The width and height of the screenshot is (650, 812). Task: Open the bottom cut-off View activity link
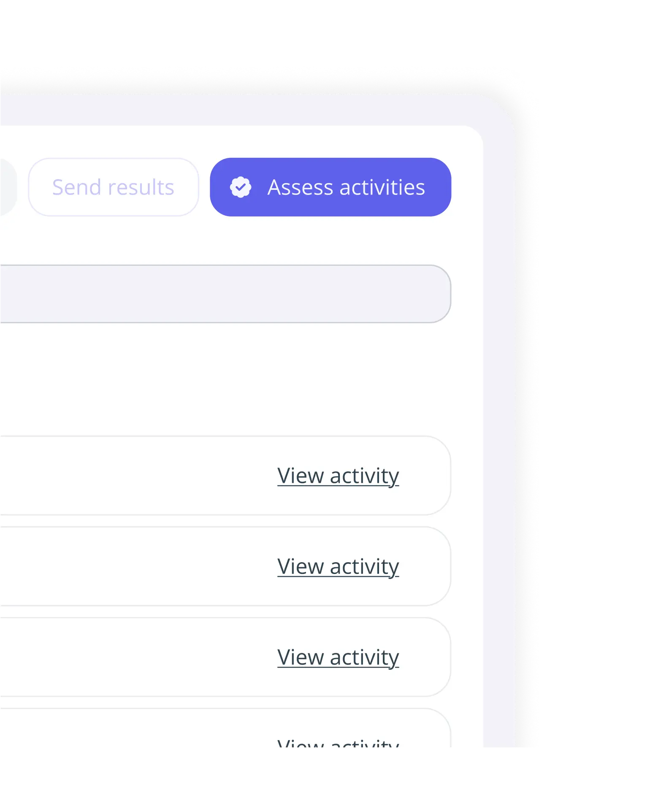338,744
